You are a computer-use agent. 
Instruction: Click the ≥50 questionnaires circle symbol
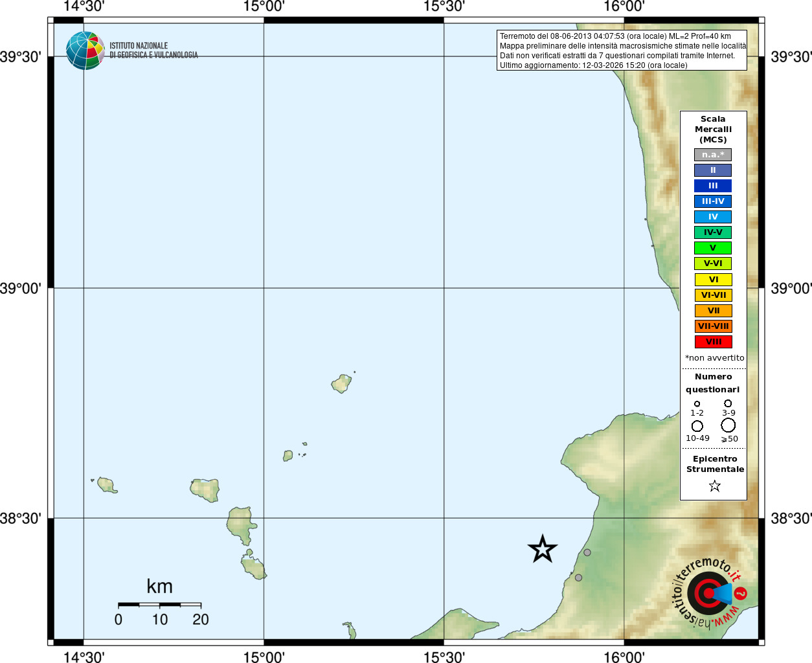coord(728,425)
